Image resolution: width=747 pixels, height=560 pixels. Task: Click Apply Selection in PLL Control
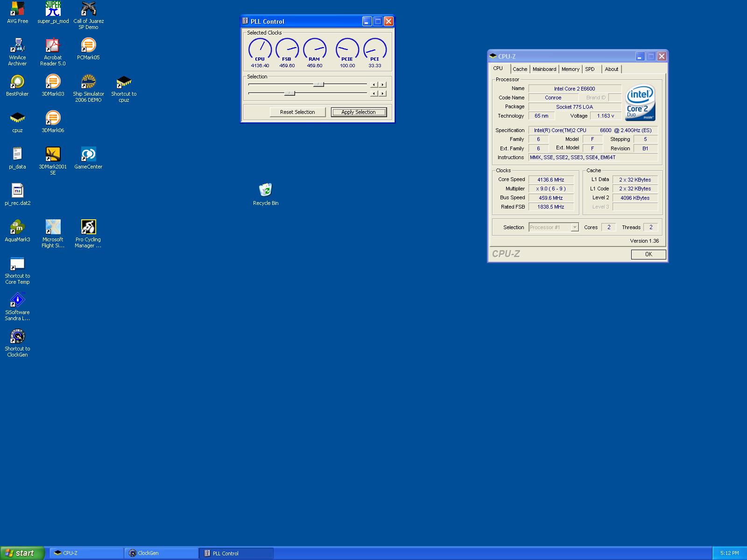(359, 112)
